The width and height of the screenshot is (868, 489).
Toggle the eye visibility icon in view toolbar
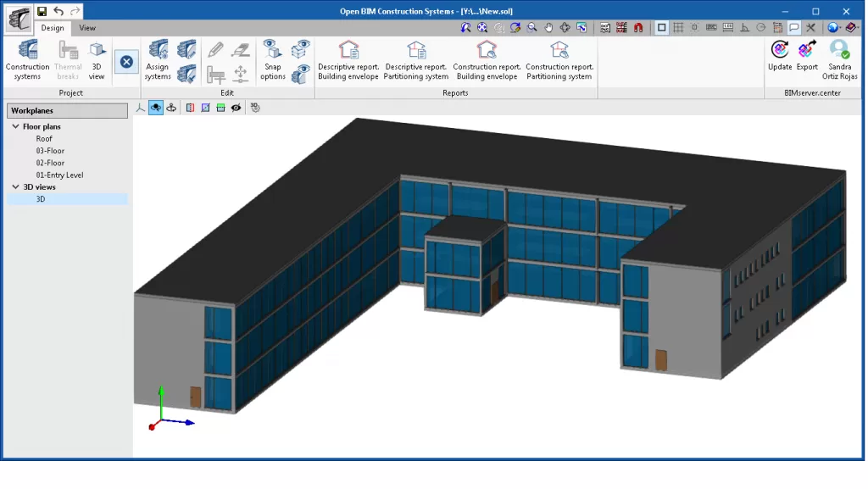click(236, 108)
